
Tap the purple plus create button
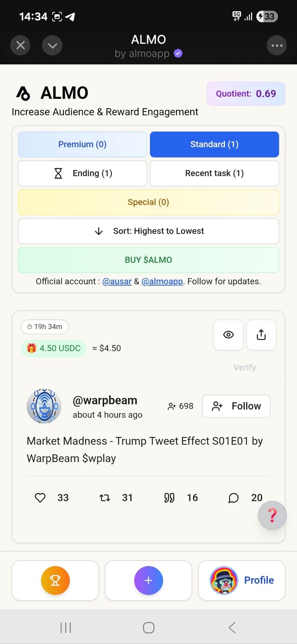[148, 580]
